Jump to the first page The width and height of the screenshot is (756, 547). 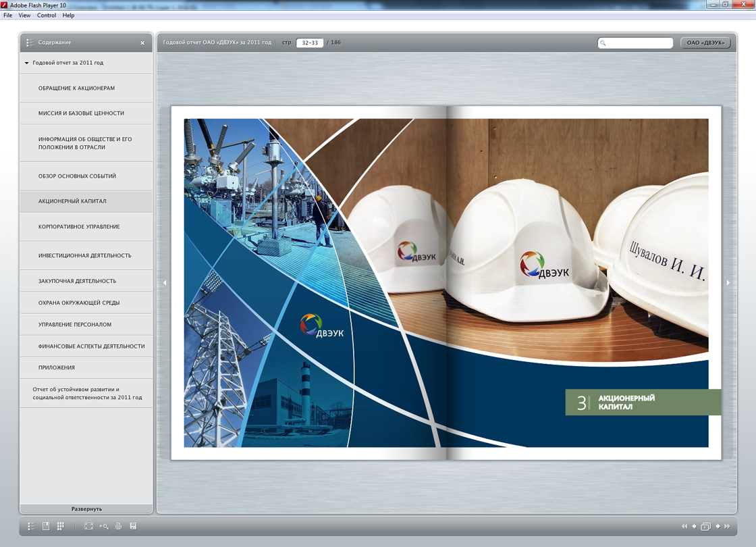point(684,526)
